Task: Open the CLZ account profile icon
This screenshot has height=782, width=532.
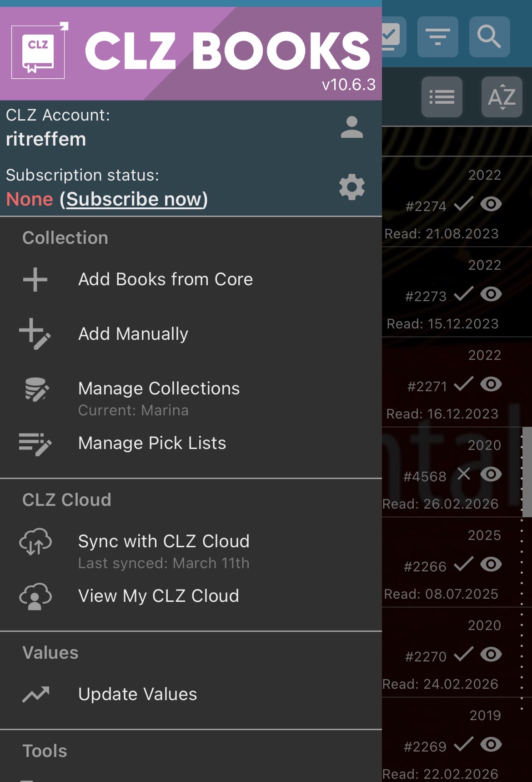Action: pos(351,127)
